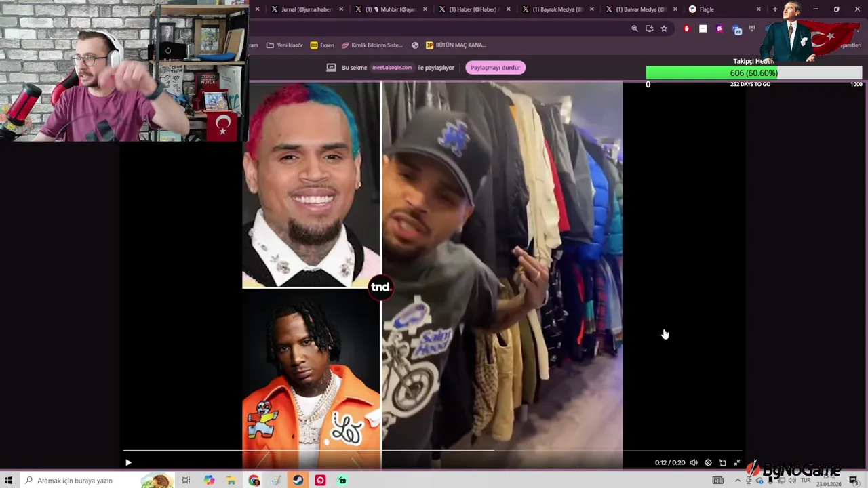The width and height of the screenshot is (868, 488).
Task: Click the pink extension icon
Action: click(719, 28)
